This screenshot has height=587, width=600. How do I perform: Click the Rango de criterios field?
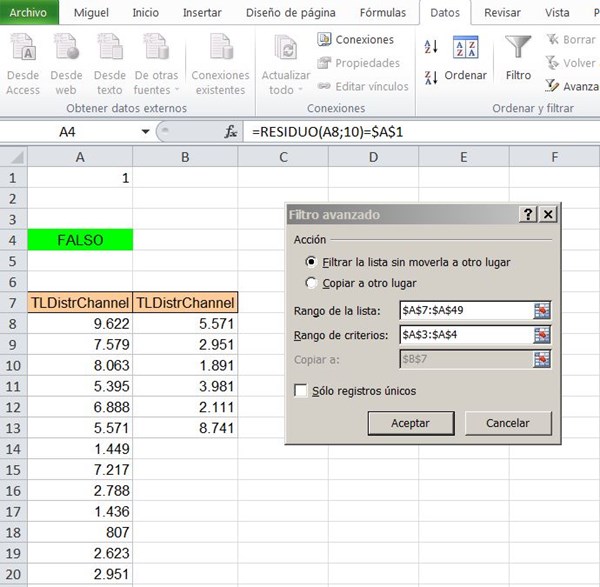pyautogui.click(x=466, y=335)
